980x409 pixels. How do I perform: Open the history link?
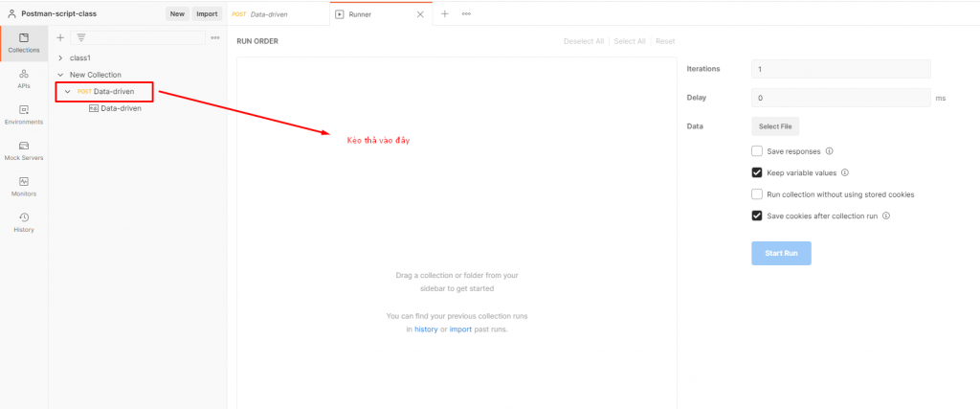[426, 329]
